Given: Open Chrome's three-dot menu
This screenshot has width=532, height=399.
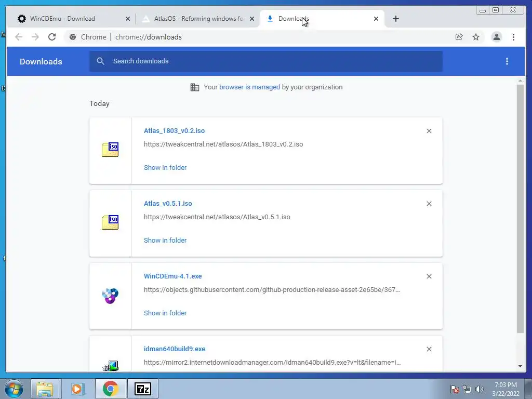Looking at the screenshot, I should pos(513,37).
